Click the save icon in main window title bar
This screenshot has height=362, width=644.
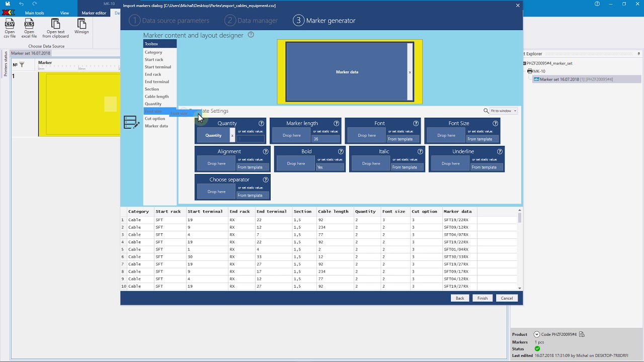click(8, 4)
